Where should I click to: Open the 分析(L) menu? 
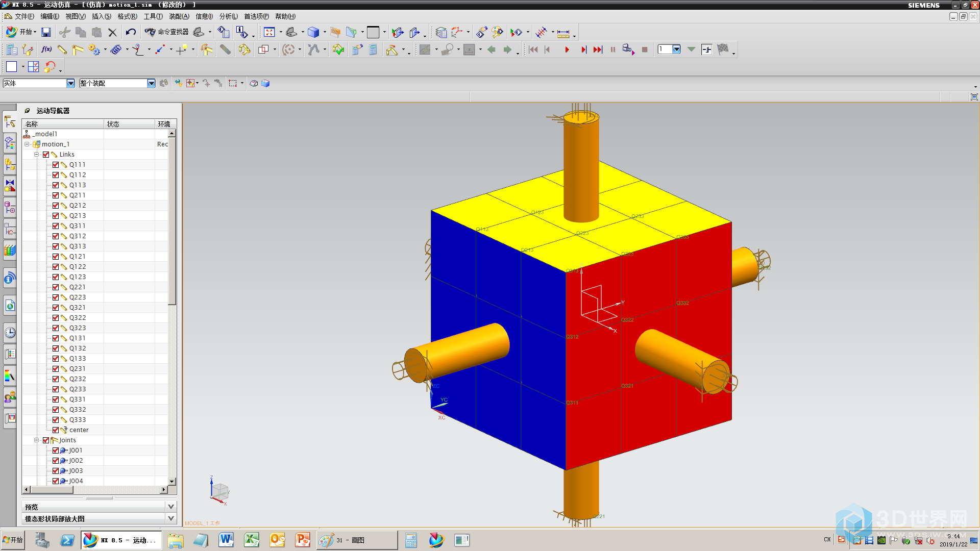[x=228, y=16]
